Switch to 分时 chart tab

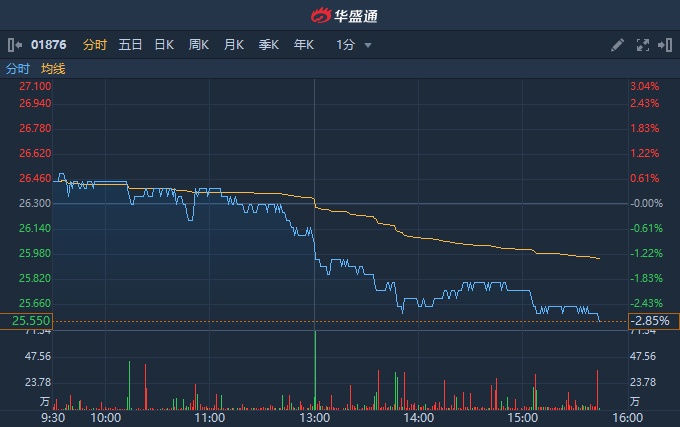(95, 45)
